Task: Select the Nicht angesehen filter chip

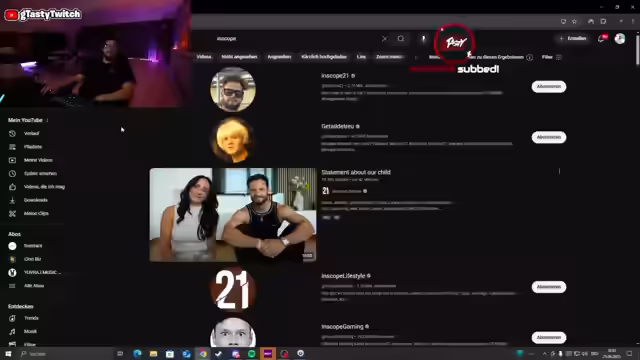Action: click(239, 57)
